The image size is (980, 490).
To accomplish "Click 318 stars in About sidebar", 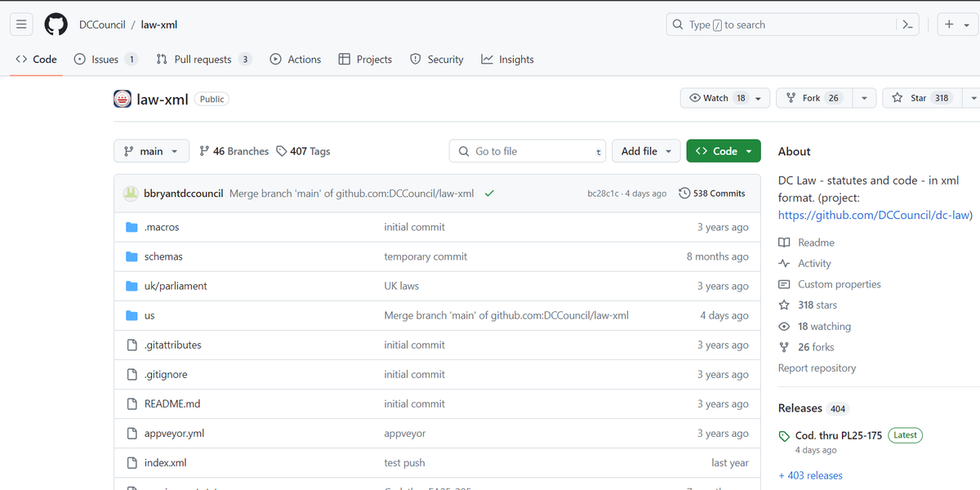I will coord(808,305).
